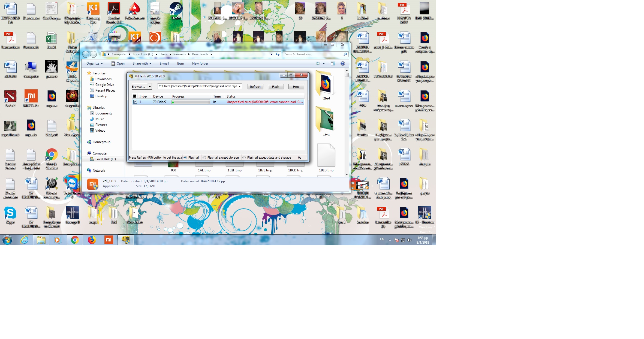Click the Mi icon in taskbar
The image size is (644, 339).
(109, 240)
